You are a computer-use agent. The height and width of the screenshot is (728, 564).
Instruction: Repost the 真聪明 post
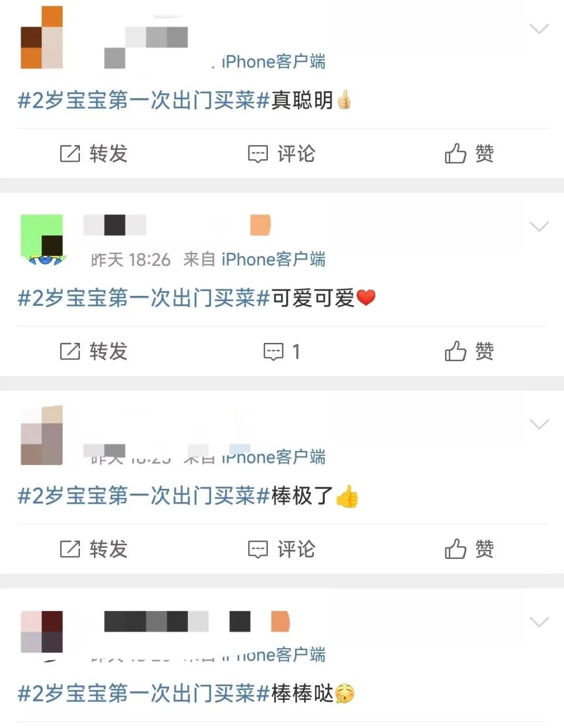coord(93,153)
